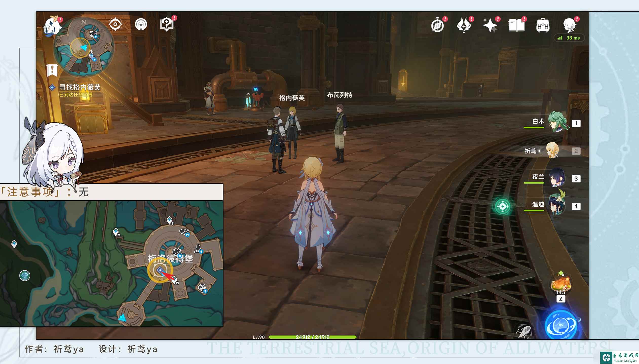Open the Paimon menu icon

click(x=52, y=26)
